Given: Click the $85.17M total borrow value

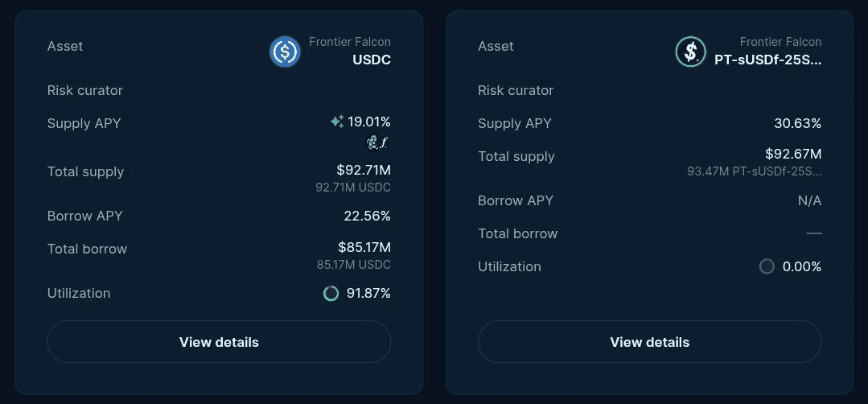Looking at the screenshot, I should pyautogui.click(x=364, y=247).
